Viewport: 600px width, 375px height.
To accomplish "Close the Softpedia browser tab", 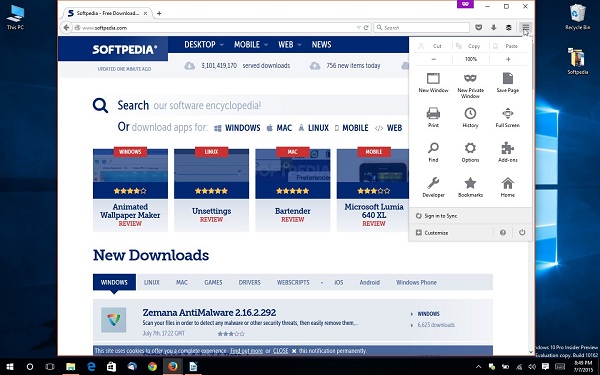I will pos(145,13).
